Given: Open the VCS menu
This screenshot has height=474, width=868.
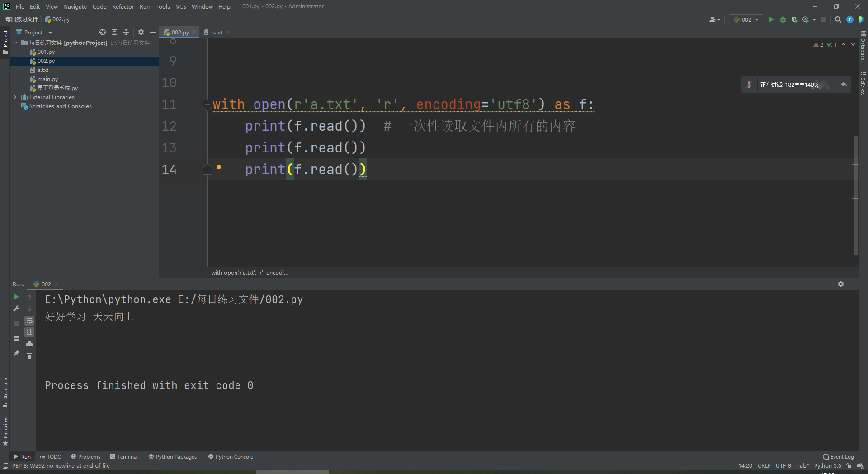Looking at the screenshot, I should [181, 6].
